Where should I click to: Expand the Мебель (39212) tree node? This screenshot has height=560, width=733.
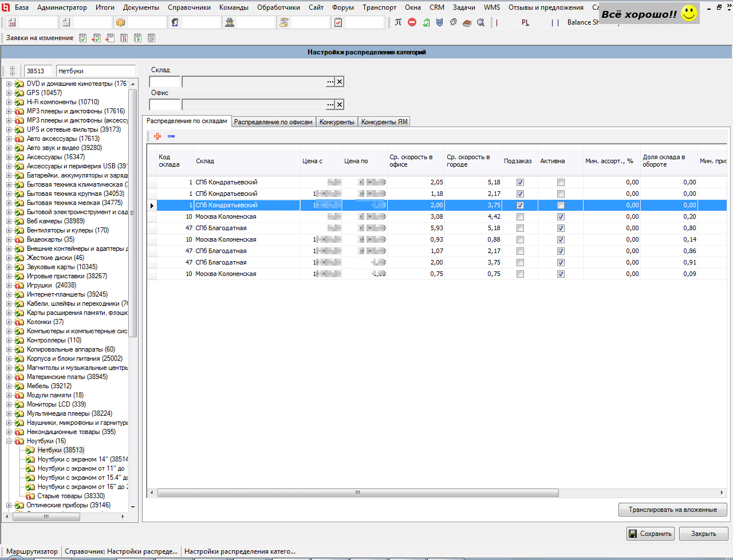pyautogui.click(x=9, y=386)
